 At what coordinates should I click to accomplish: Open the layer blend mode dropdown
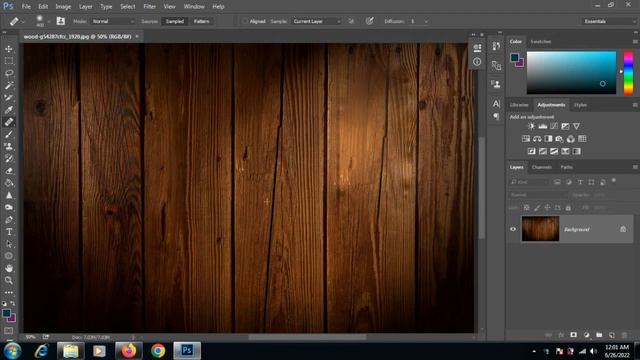click(x=538, y=195)
